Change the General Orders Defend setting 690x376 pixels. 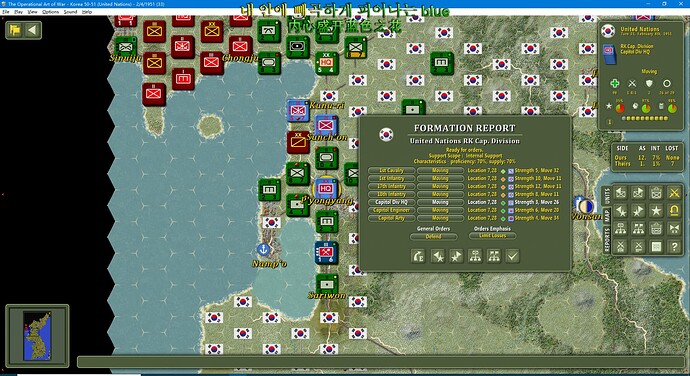(433, 236)
